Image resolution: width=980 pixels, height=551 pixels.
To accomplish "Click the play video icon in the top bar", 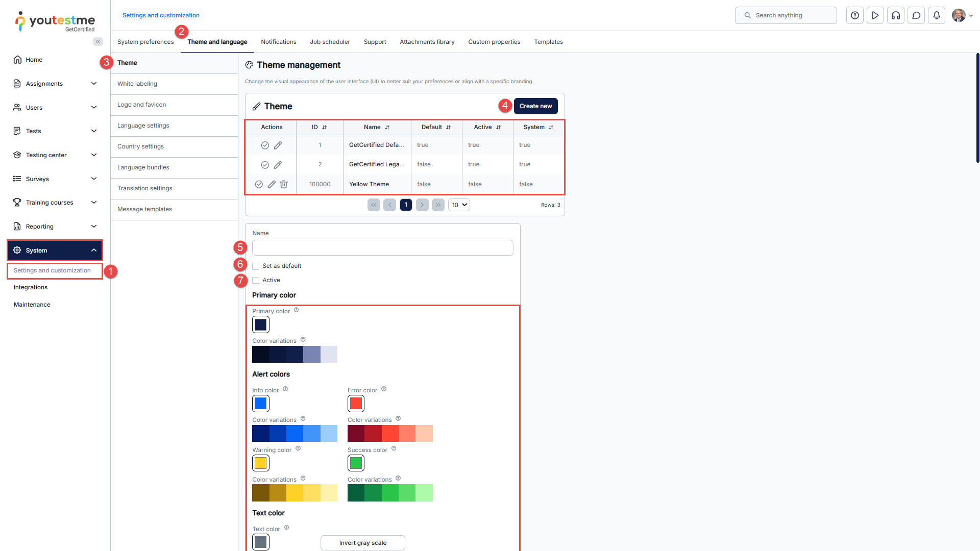I will point(875,15).
